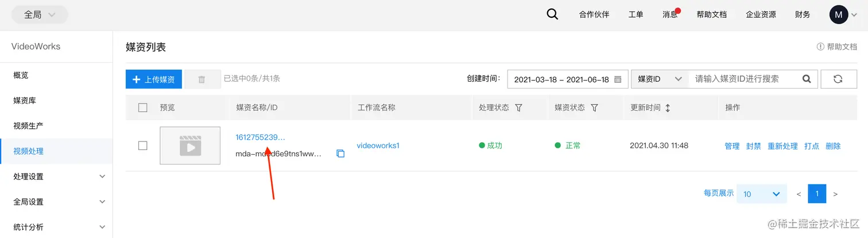
Task: Expand 全局设置 sidebar section
Action: pos(56,202)
